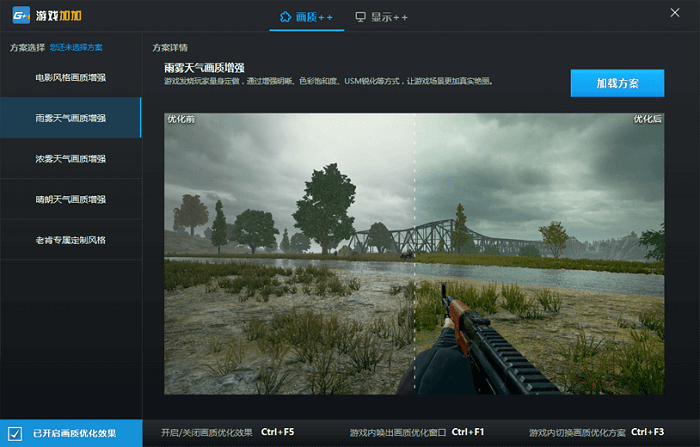
Task: Switch to the 显示++ tab
Action: pyautogui.click(x=381, y=17)
